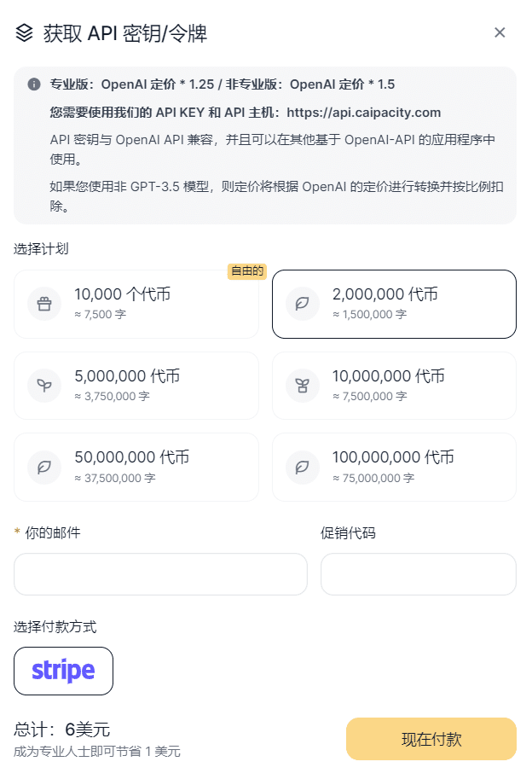Close the API key dialog

[500, 32]
